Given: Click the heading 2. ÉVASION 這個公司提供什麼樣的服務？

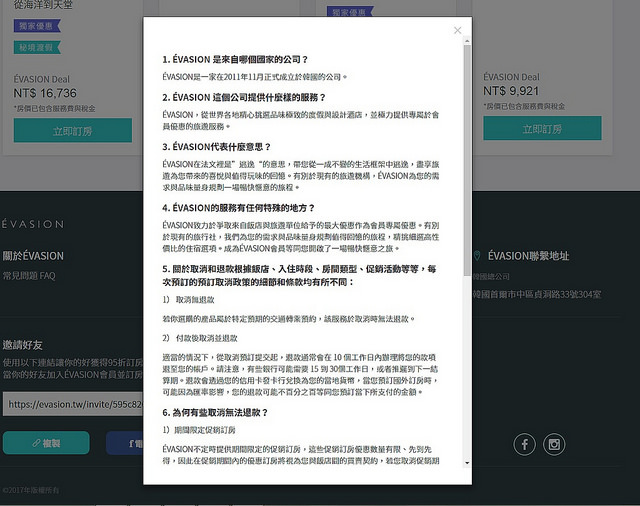Looking at the screenshot, I should click(x=244, y=98).
